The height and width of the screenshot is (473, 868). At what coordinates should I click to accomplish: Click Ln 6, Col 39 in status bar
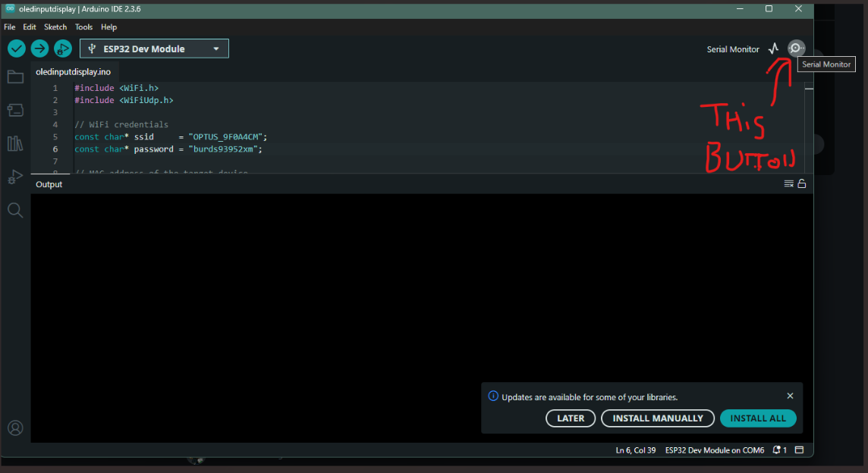(x=636, y=450)
